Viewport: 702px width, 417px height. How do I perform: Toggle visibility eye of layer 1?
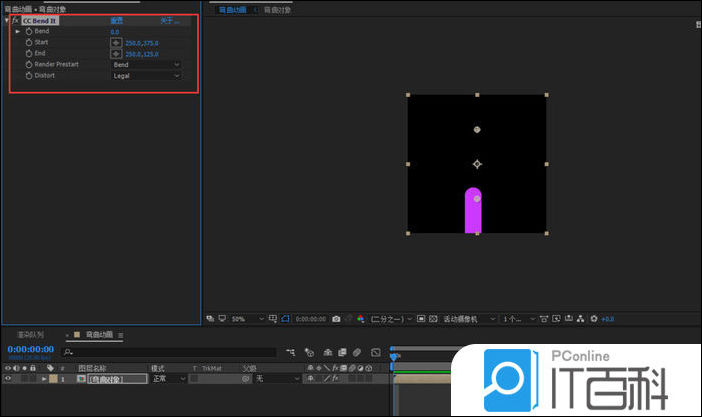click(x=8, y=379)
